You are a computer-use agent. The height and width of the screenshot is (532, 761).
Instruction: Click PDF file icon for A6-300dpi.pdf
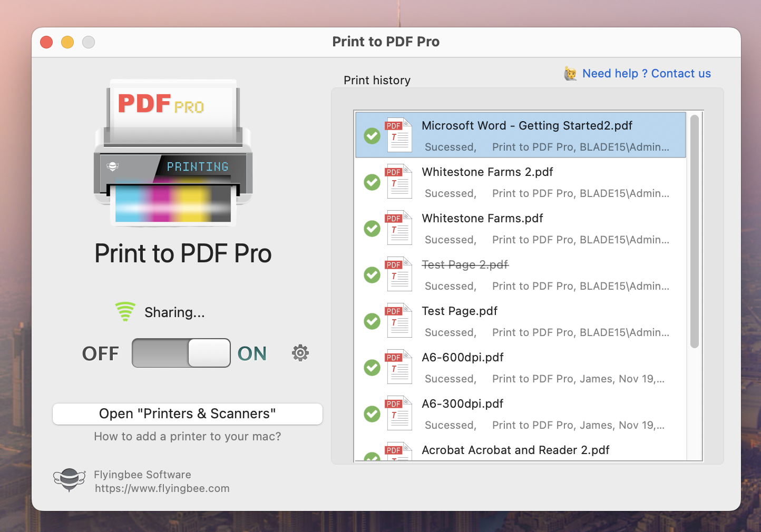tap(398, 413)
